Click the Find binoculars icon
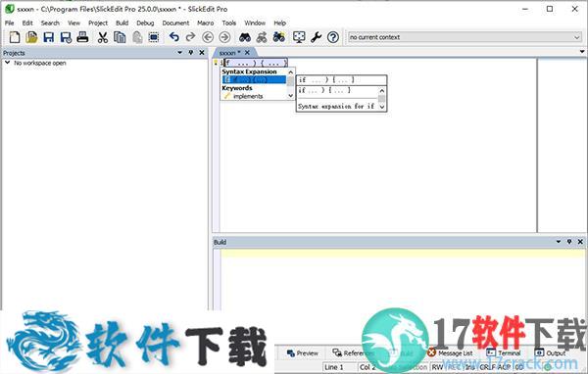Viewport: 588px width, 374px height. click(244, 37)
